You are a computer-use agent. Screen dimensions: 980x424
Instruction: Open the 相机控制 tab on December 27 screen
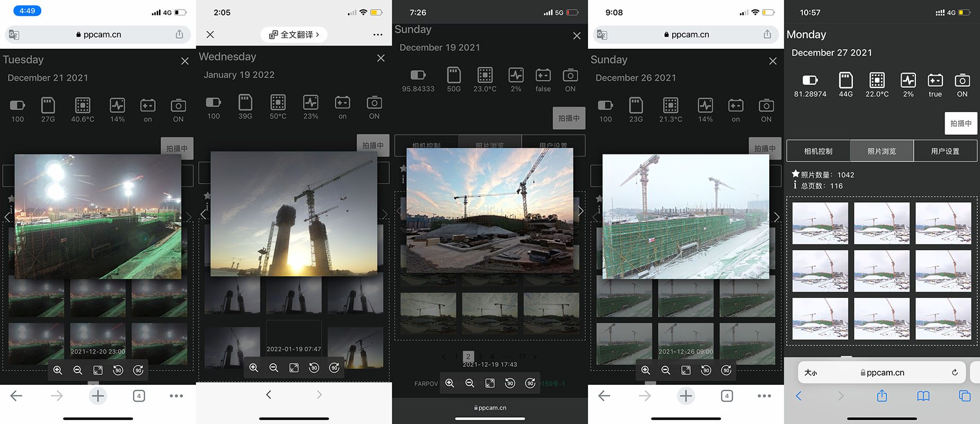[818, 151]
